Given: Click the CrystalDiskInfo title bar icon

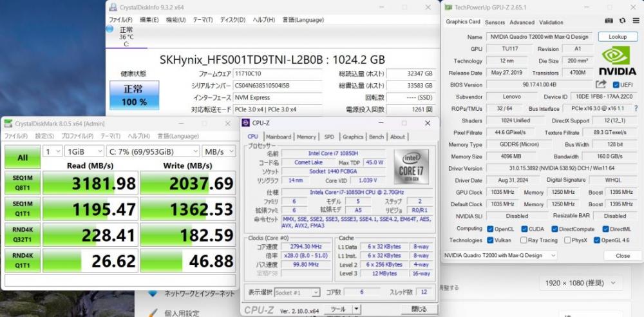Looking at the screenshot, I should [x=113, y=7].
